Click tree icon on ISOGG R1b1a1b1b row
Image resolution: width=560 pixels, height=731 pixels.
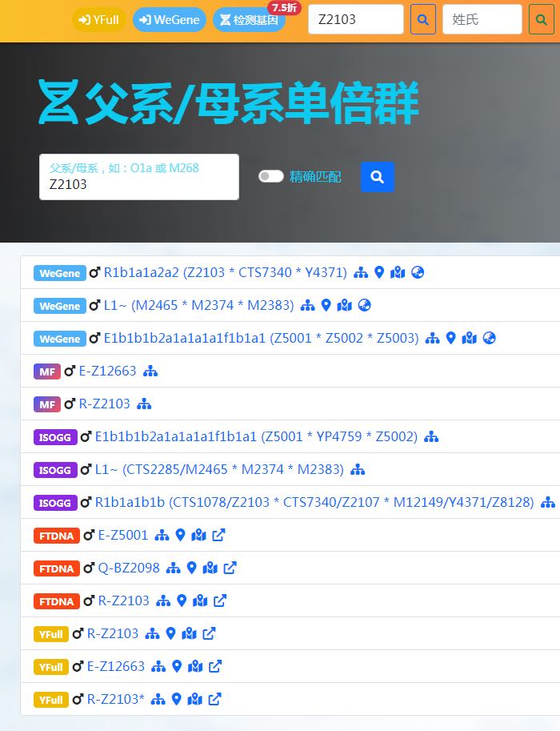click(547, 503)
